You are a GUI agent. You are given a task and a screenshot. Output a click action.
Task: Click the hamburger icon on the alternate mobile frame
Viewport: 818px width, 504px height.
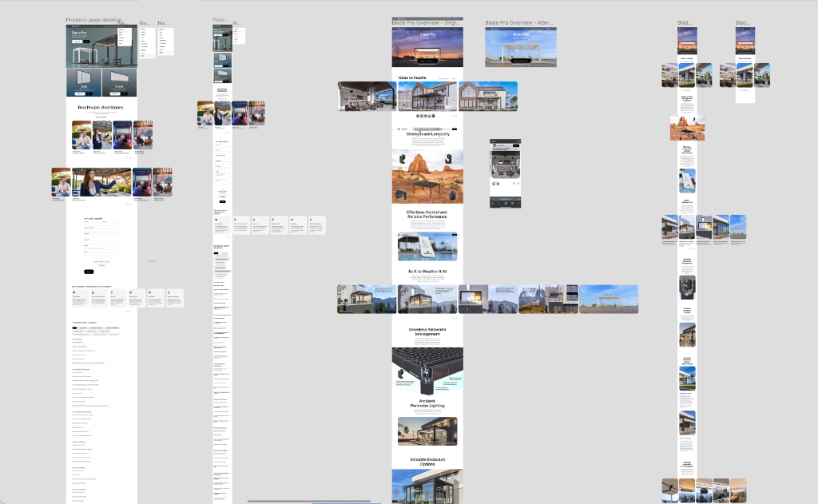753,29
